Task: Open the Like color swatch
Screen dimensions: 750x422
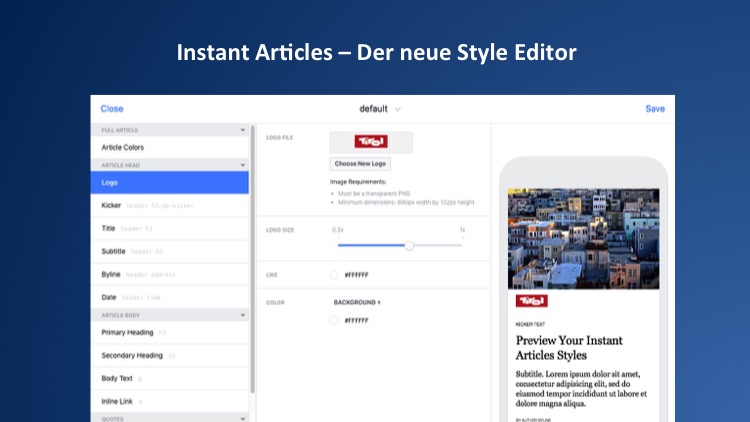Action: pyautogui.click(x=334, y=275)
